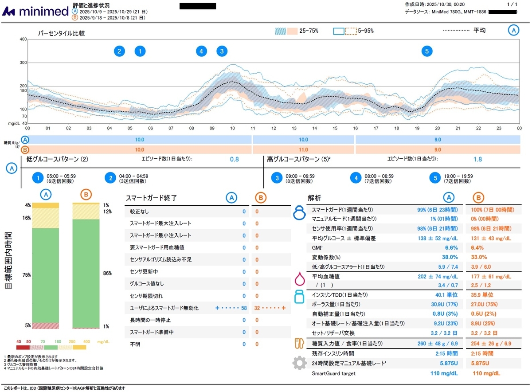Click the 残存インスリン時間 row label
Viewport: 532px width, 392px height.
tap(332, 354)
